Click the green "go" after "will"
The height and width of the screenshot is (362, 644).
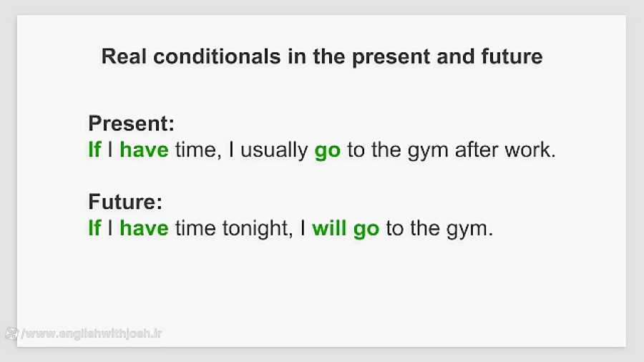point(366,230)
